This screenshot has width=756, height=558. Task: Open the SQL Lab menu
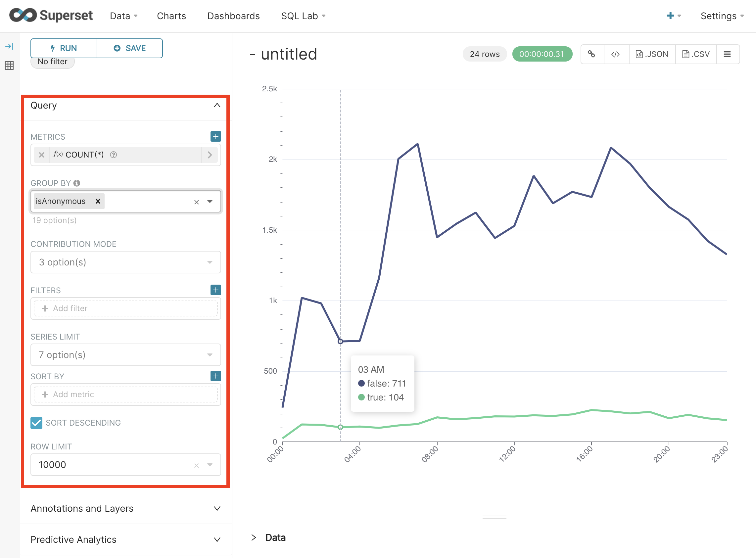click(x=300, y=16)
